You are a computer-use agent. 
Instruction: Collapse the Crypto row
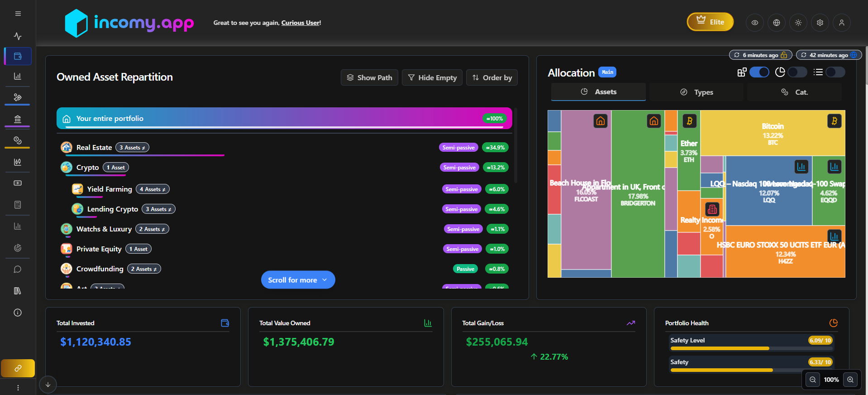(284, 167)
